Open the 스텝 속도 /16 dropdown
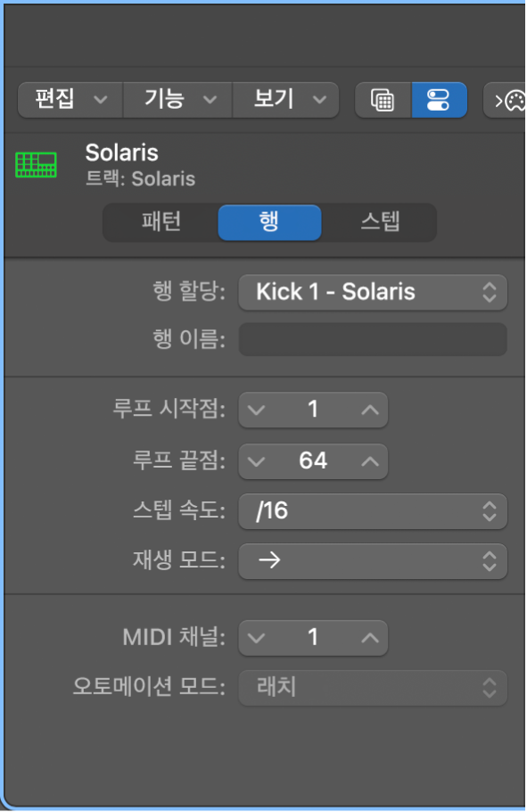 [373, 511]
